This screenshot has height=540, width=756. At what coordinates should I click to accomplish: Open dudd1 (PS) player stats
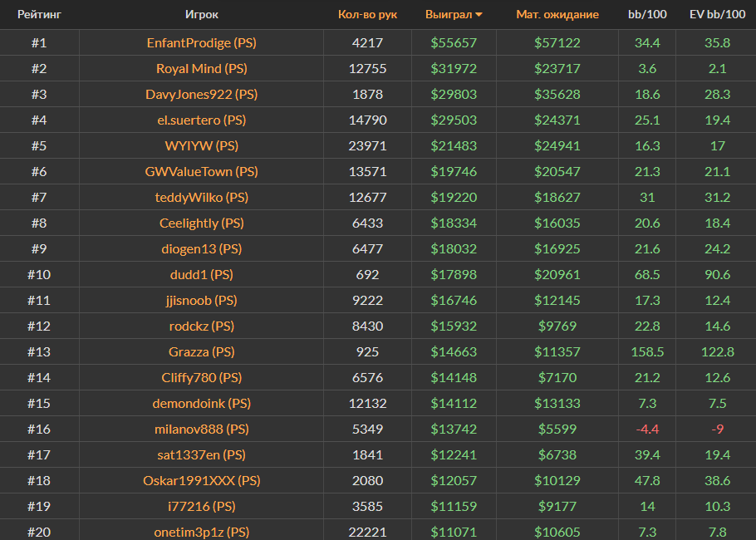[202, 274]
